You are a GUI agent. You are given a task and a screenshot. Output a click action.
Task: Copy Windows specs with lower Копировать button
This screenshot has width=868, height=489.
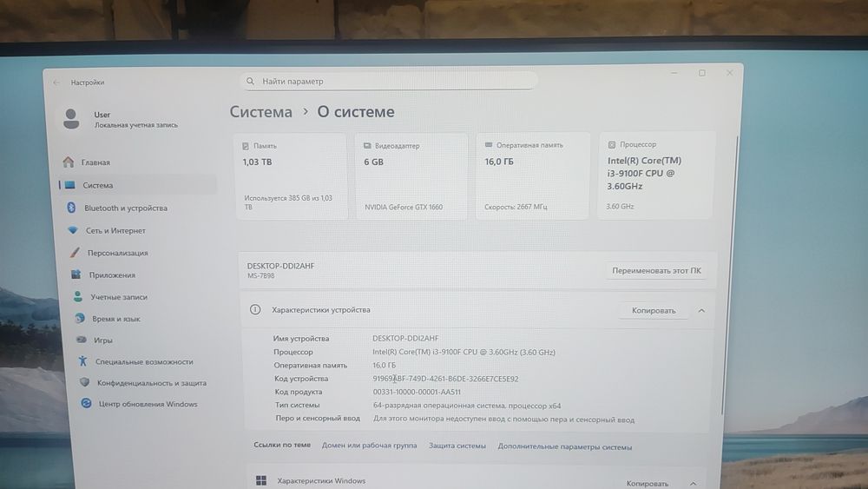tap(648, 484)
